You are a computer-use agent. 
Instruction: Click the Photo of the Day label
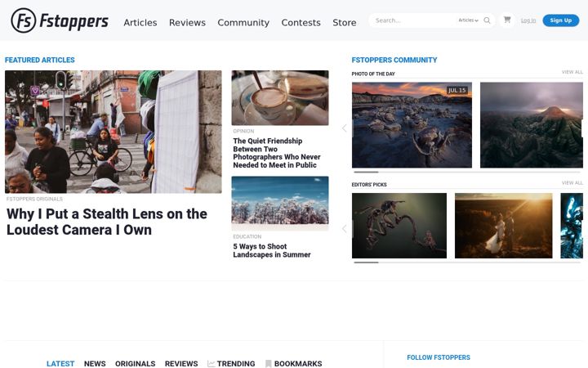click(x=373, y=74)
